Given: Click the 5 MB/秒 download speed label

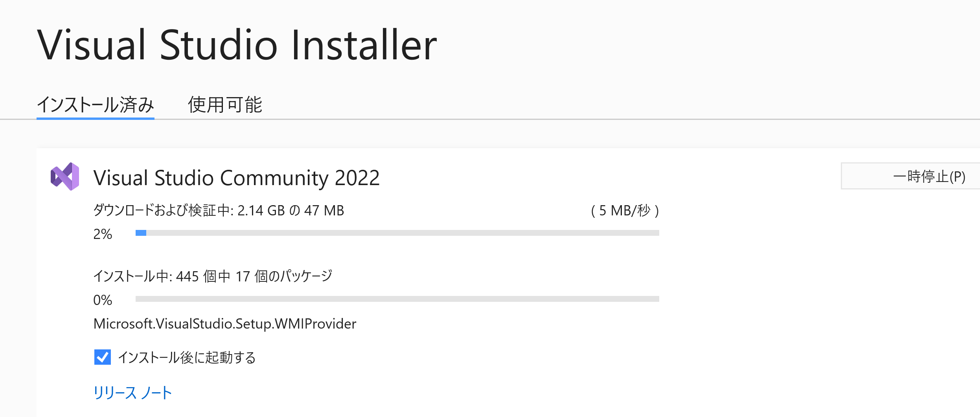Looking at the screenshot, I should click(625, 211).
